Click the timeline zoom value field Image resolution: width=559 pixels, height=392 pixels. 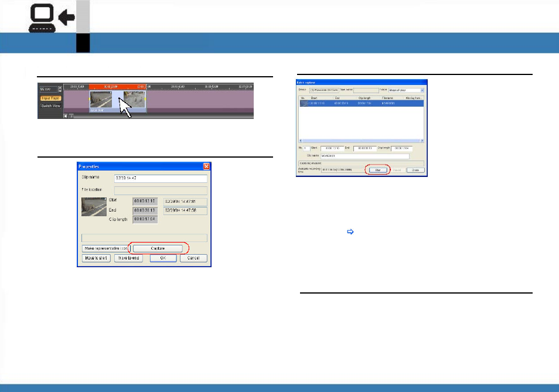click(48, 88)
